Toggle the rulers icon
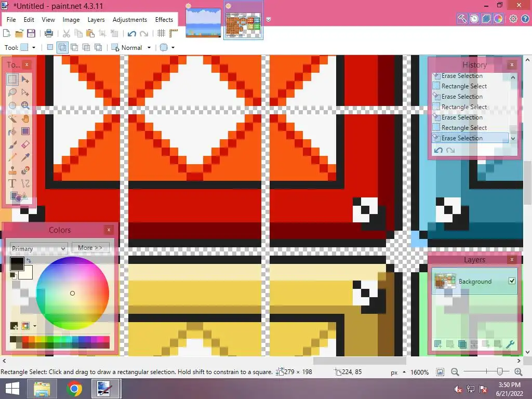Image resolution: width=532 pixels, height=399 pixels. (x=174, y=33)
